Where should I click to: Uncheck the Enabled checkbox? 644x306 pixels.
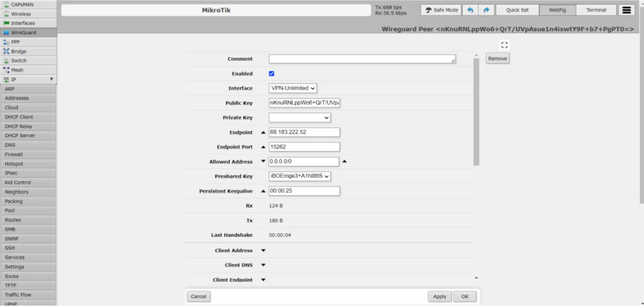pyautogui.click(x=272, y=74)
